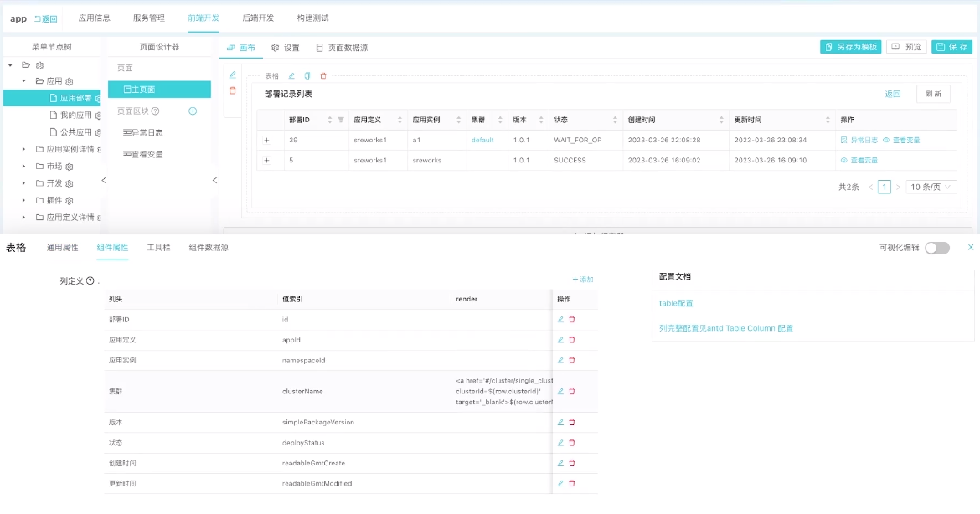The height and width of the screenshot is (514, 980).
Task: Click the help icon next to 列定义
Action: pyautogui.click(x=90, y=281)
